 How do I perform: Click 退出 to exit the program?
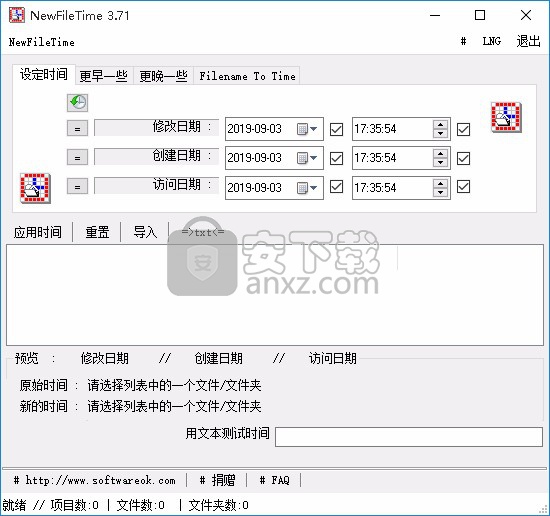(528, 41)
